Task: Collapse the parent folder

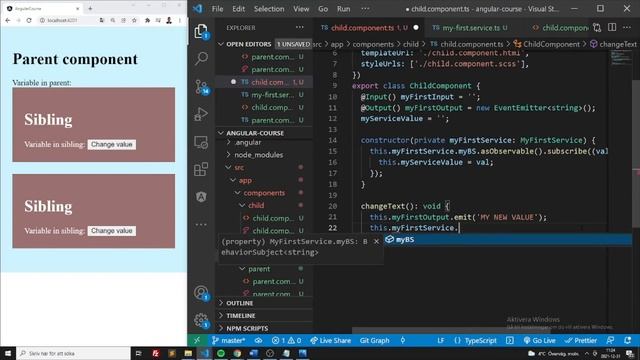Action: pyautogui.click(x=259, y=269)
